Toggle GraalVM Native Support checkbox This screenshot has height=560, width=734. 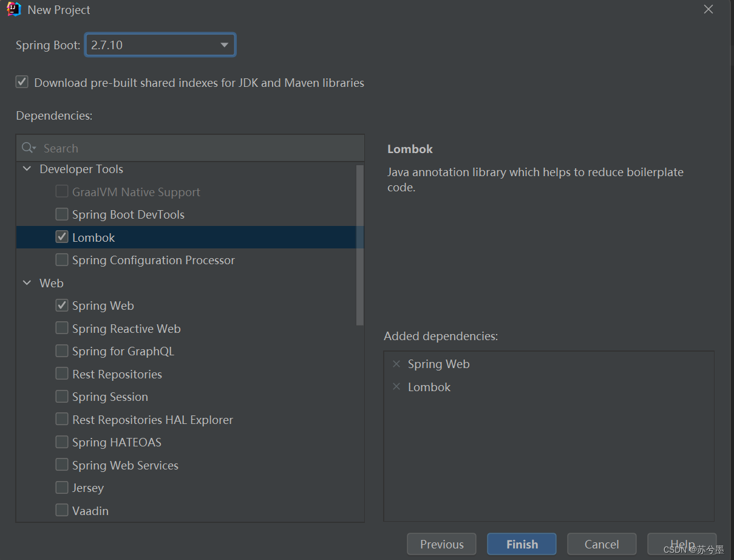click(62, 192)
